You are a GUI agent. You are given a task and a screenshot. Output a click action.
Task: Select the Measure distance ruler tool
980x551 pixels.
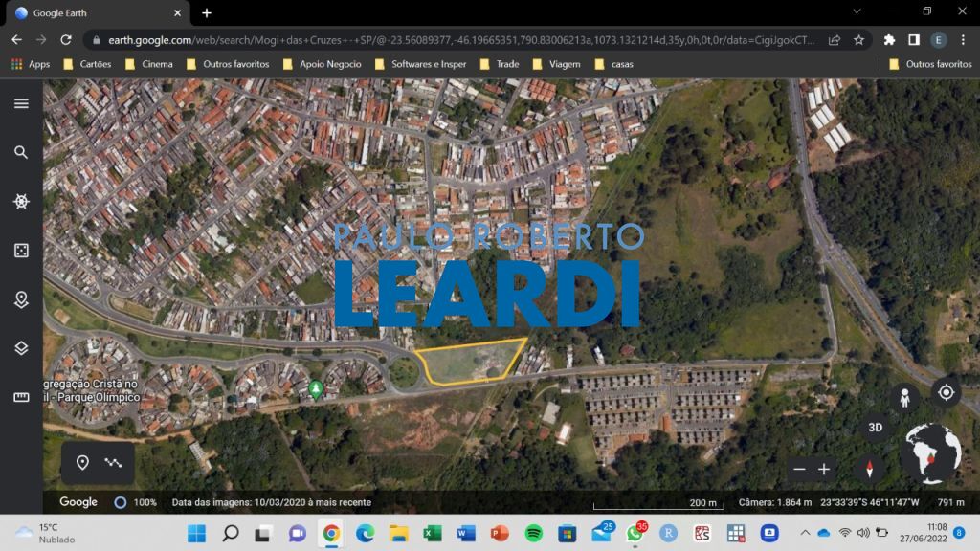point(21,395)
